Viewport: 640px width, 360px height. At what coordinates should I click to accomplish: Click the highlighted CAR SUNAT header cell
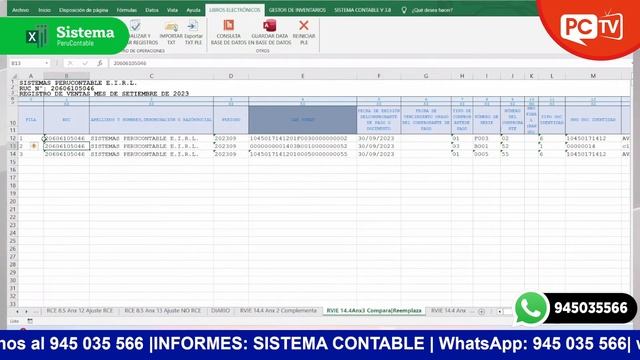(302, 120)
